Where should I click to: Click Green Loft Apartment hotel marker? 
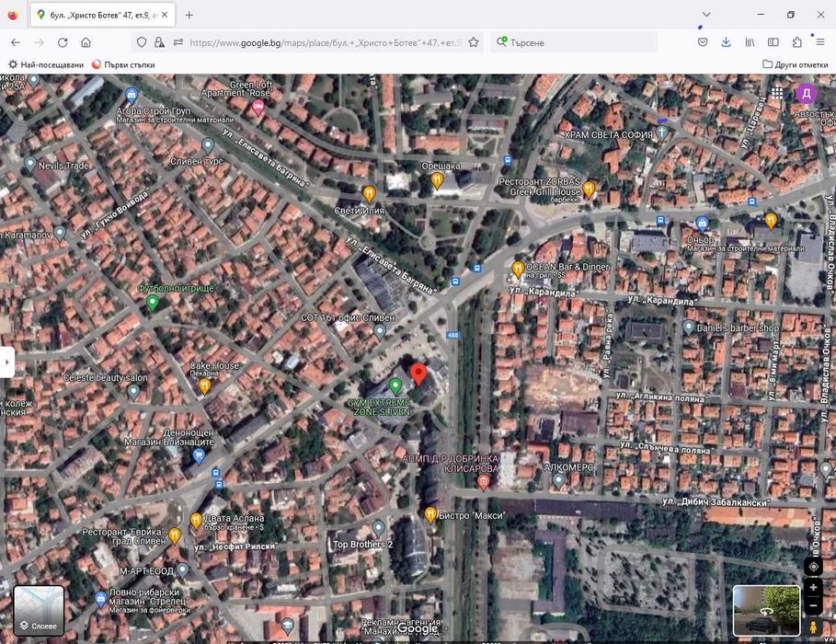[258, 108]
